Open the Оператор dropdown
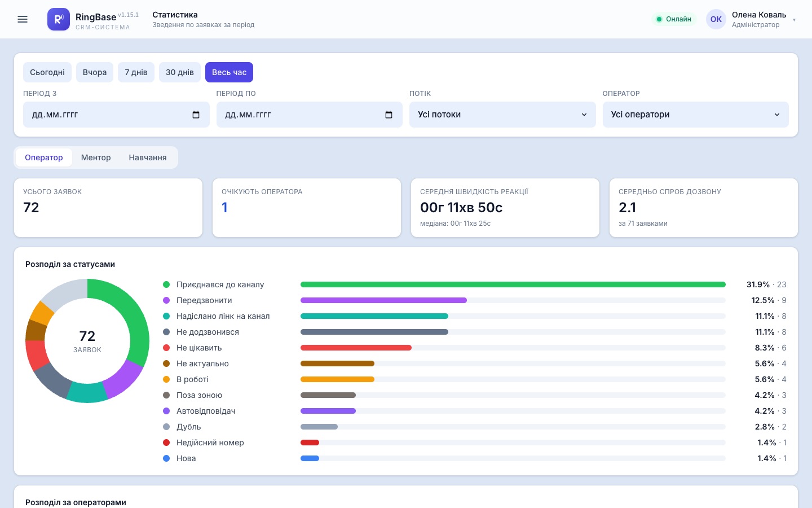Viewport: 812px width, 508px height. pyautogui.click(x=696, y=115)
